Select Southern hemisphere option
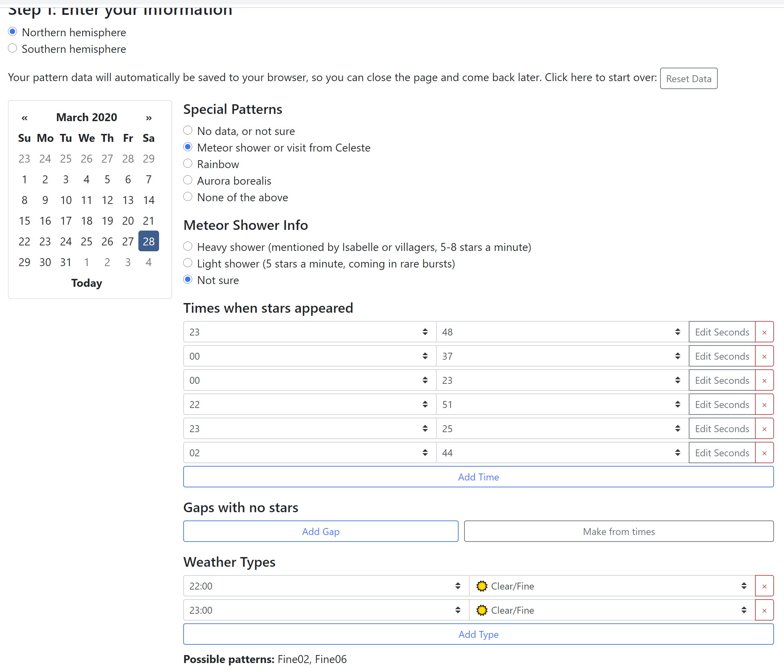The width and height of the screenshot is (784, 672). pos(12,48)
